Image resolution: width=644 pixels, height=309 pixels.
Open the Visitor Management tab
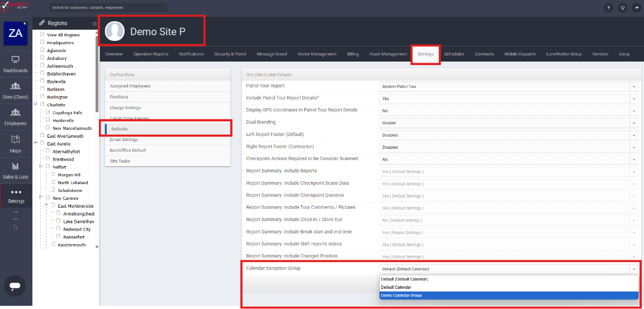click(x=317, y=54)
